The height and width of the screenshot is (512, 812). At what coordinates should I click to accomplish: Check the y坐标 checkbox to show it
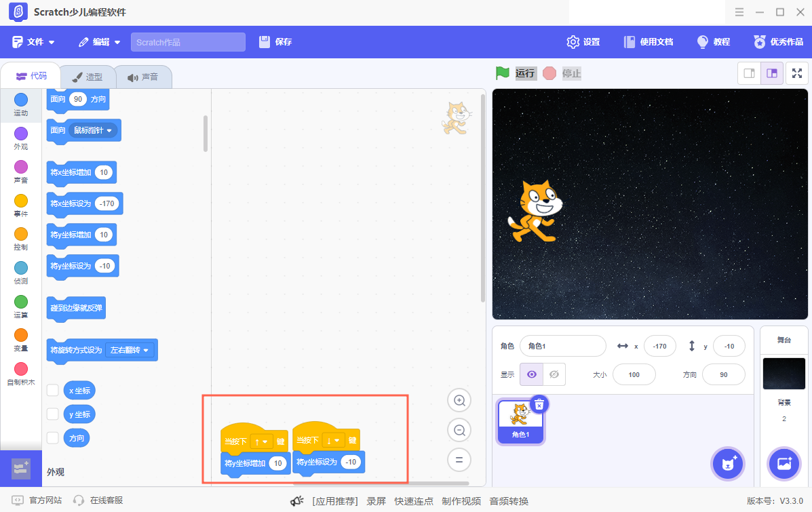(52, 414)
